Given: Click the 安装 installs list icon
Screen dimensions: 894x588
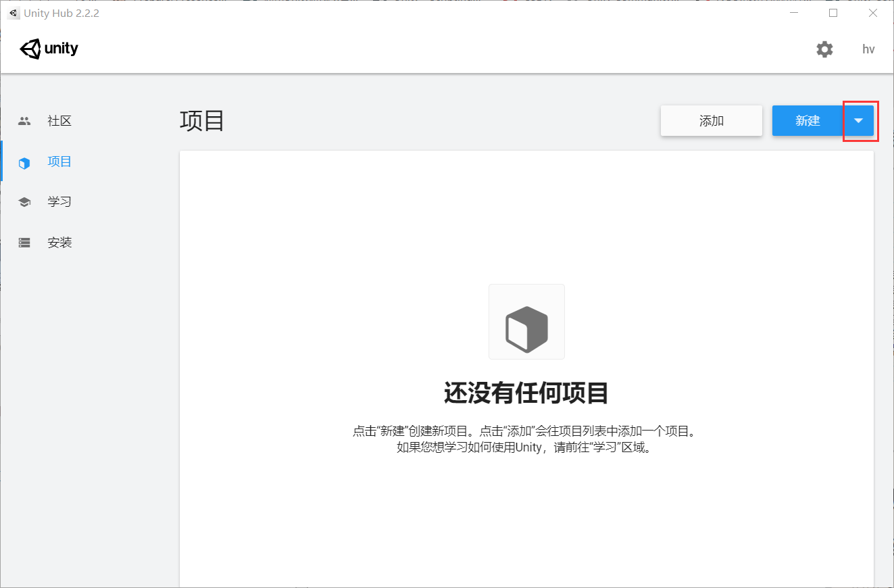Looking at the screenshot, I should coord(24,241).
